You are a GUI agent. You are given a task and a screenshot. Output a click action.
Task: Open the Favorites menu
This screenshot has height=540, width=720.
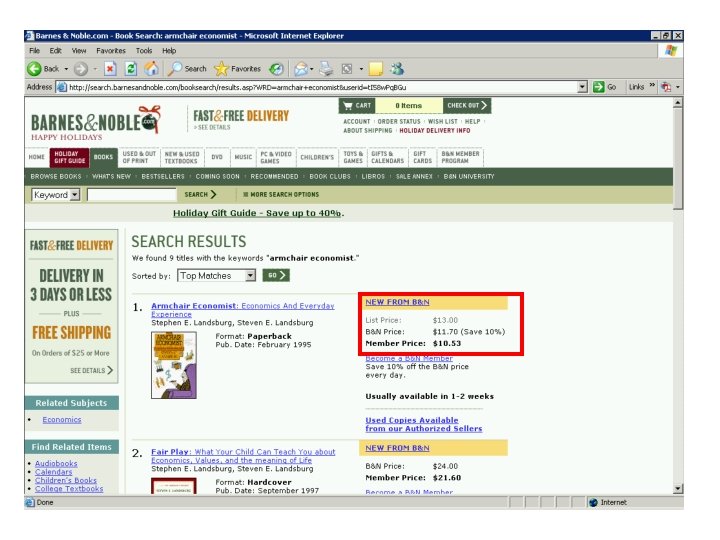click(111, 51)
